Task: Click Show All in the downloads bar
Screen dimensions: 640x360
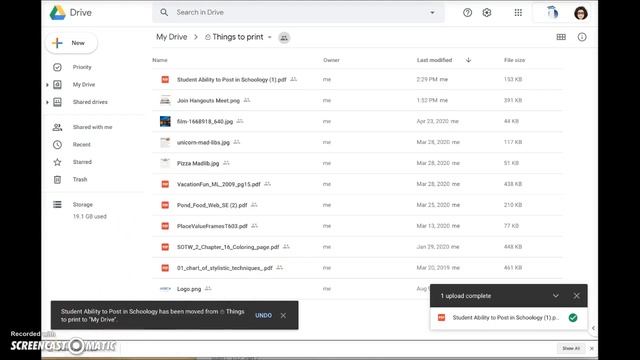Action: 571,348
